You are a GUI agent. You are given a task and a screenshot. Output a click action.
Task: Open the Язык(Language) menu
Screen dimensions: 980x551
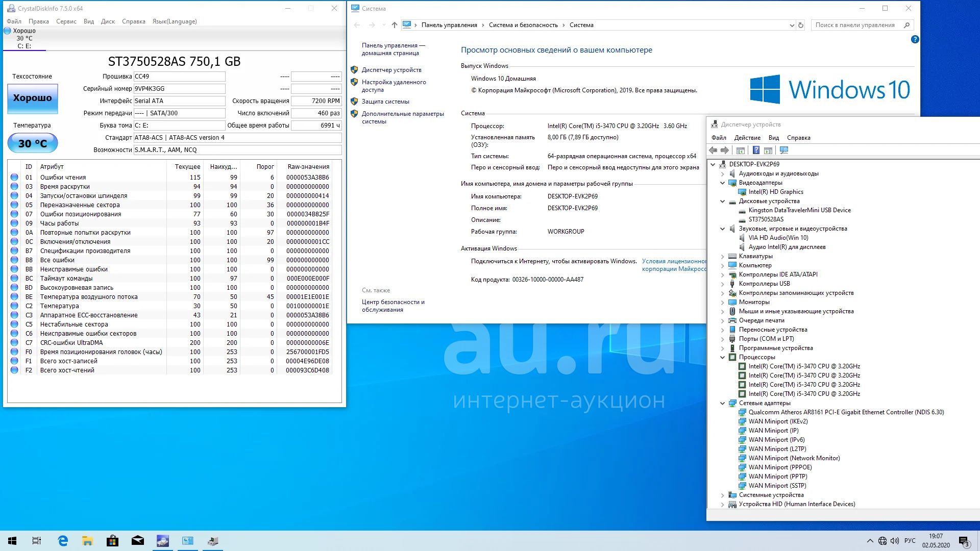click(175, 21)
